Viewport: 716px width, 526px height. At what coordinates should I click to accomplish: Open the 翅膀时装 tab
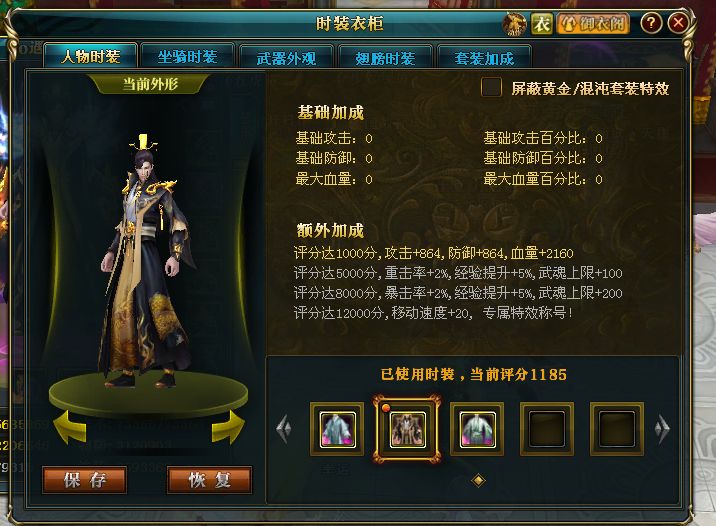(x=385, y=58)
